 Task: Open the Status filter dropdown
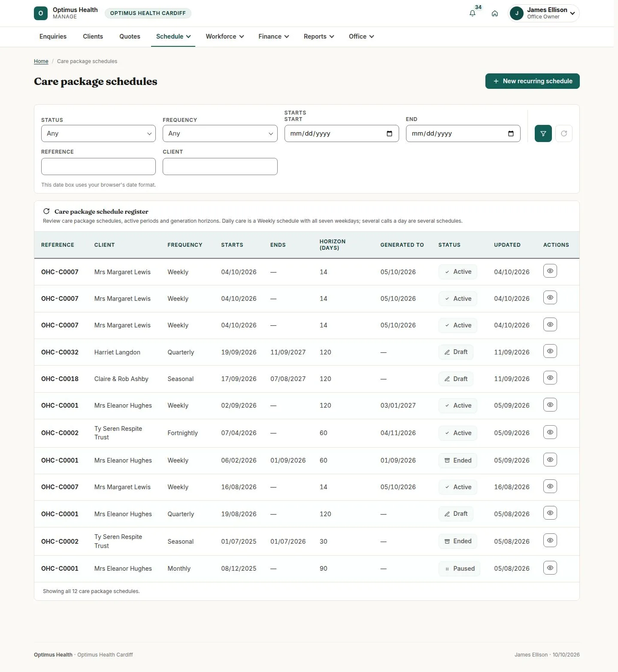(x=98, y=133)
